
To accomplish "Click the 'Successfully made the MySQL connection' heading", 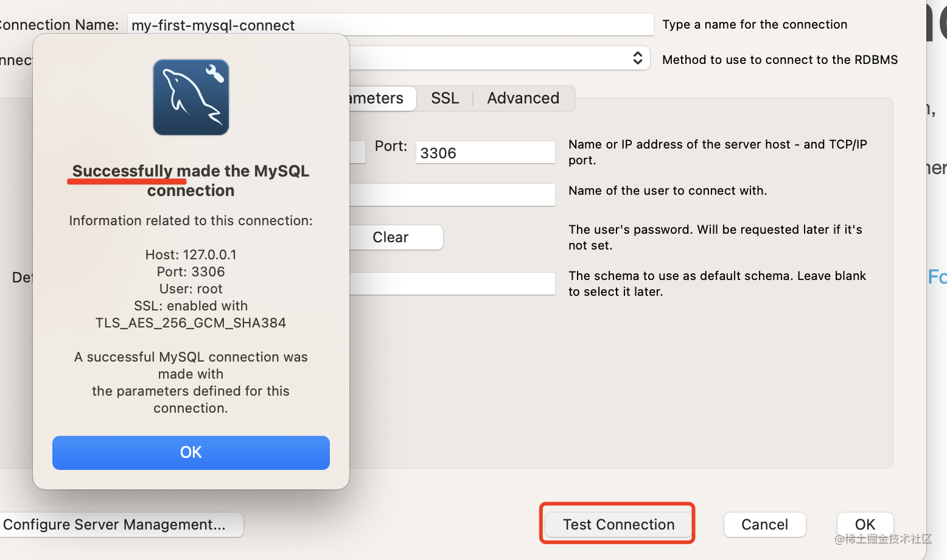I will tap(190, 181).
